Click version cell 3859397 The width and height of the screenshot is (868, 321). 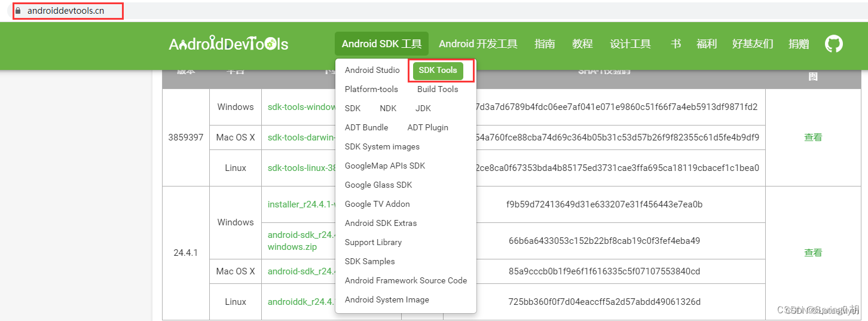point(186,137)
